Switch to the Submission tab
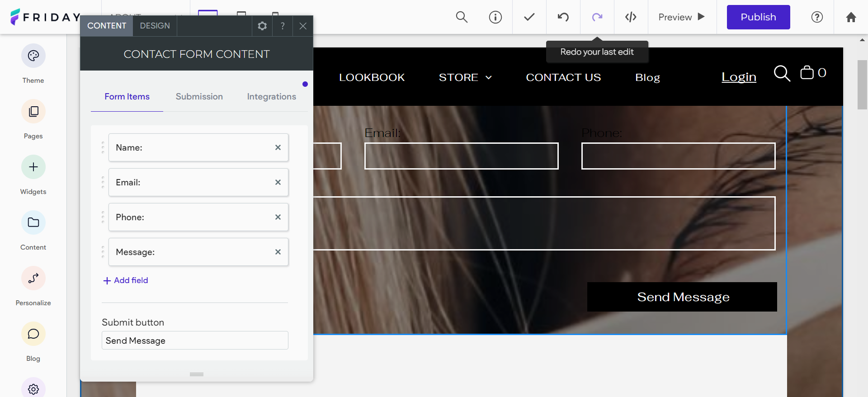 [199, 97]
